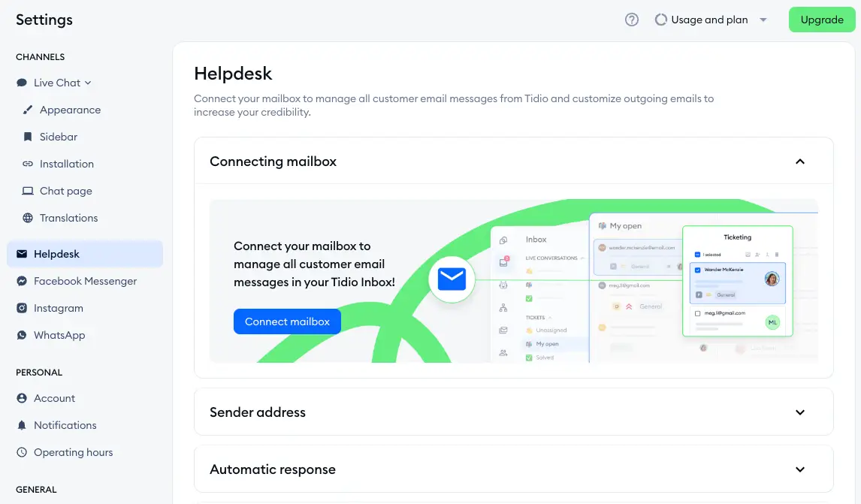Open Instagram channel settings
Image resolution: width=861 pixels, height=504 pixels.
[x=58, y=308]
